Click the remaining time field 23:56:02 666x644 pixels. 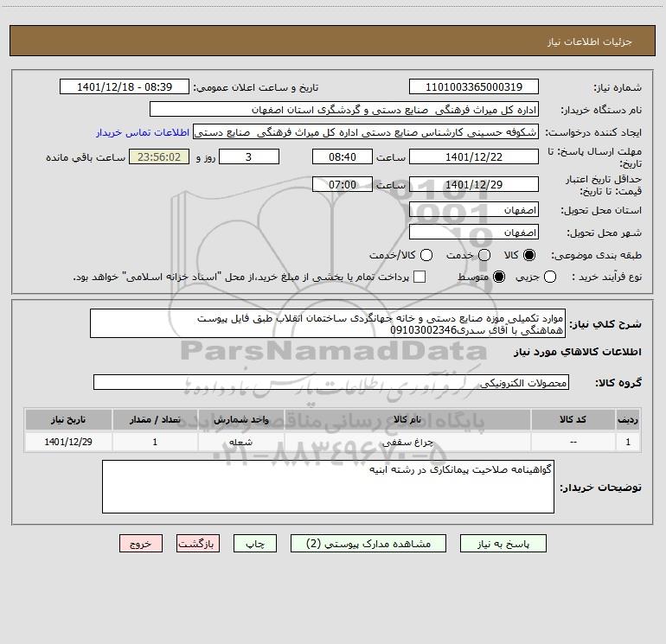(x=159, y=156)
